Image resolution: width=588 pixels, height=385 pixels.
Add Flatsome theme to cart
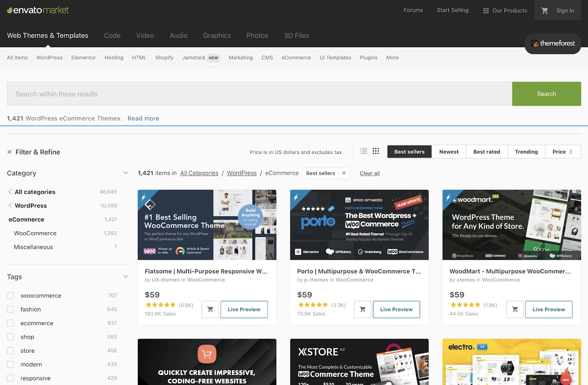point(210,309)
